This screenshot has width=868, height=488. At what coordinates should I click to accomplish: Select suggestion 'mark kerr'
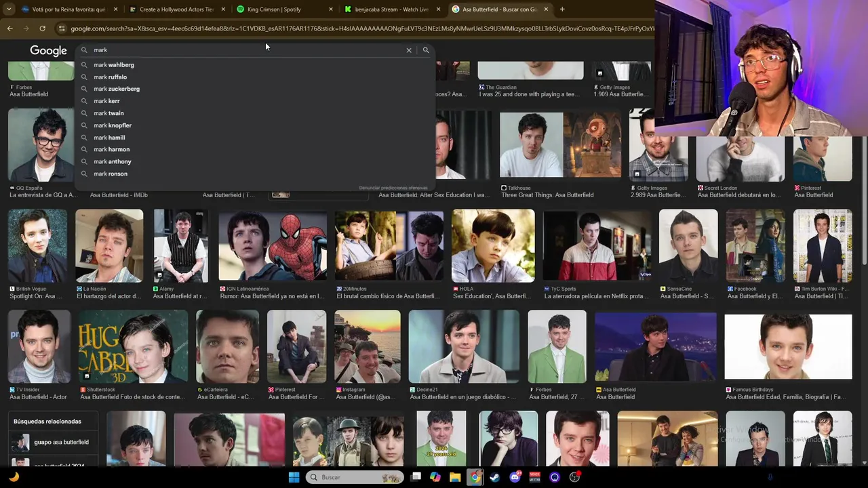point(254,101)
